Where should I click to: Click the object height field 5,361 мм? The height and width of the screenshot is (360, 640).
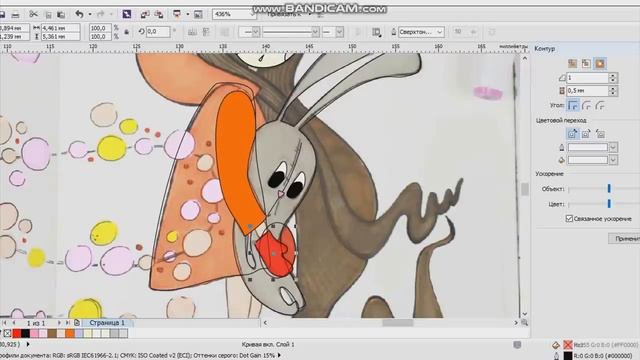[60, 36]
